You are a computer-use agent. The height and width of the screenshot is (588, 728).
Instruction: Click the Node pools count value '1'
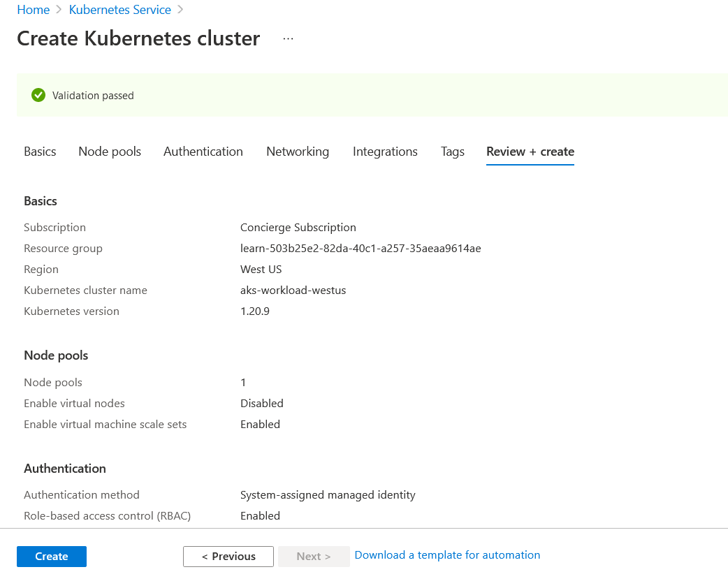[243, 383]
